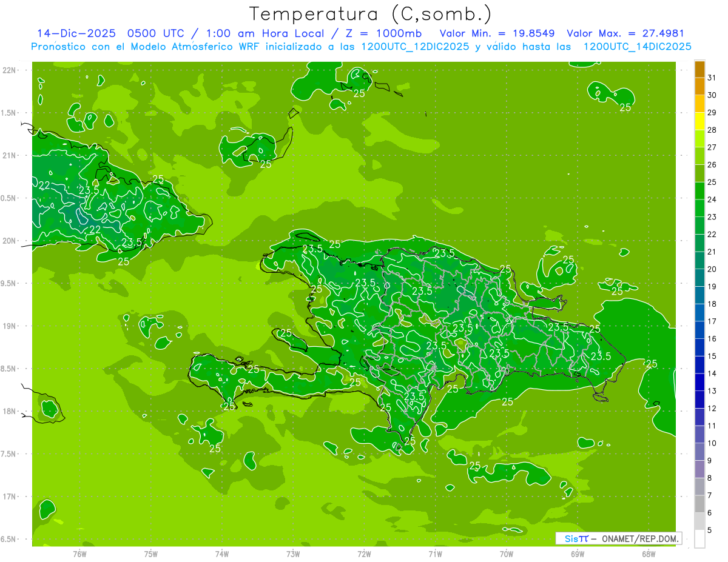
Task: Click the color legend label '12'
Action: (x=712, y=409)
